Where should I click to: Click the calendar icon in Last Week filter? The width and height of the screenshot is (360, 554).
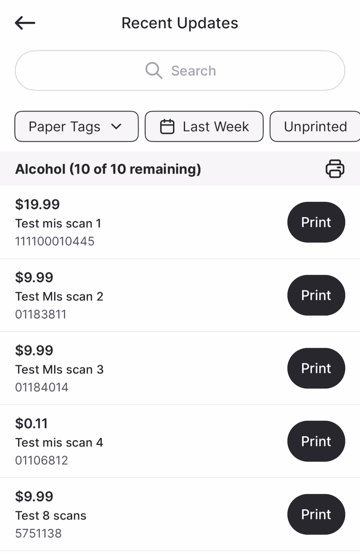click(x=167, y=126)
